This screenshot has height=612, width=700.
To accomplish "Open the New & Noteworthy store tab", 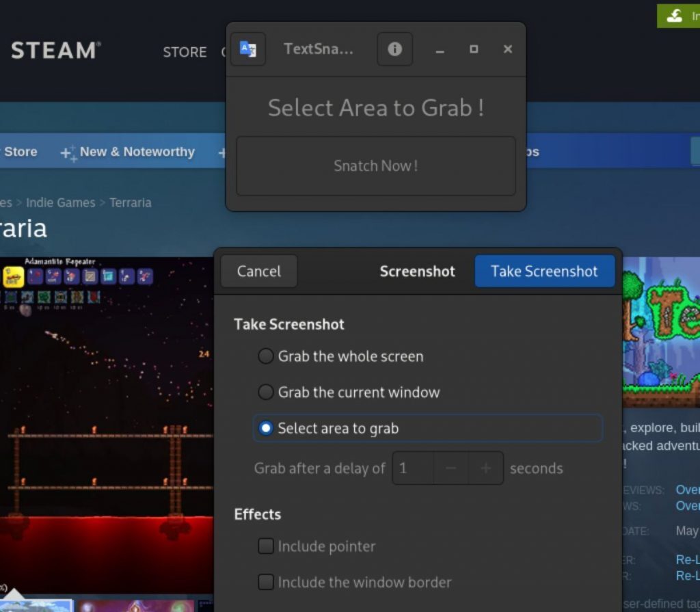I will click(x=137, y=152).
